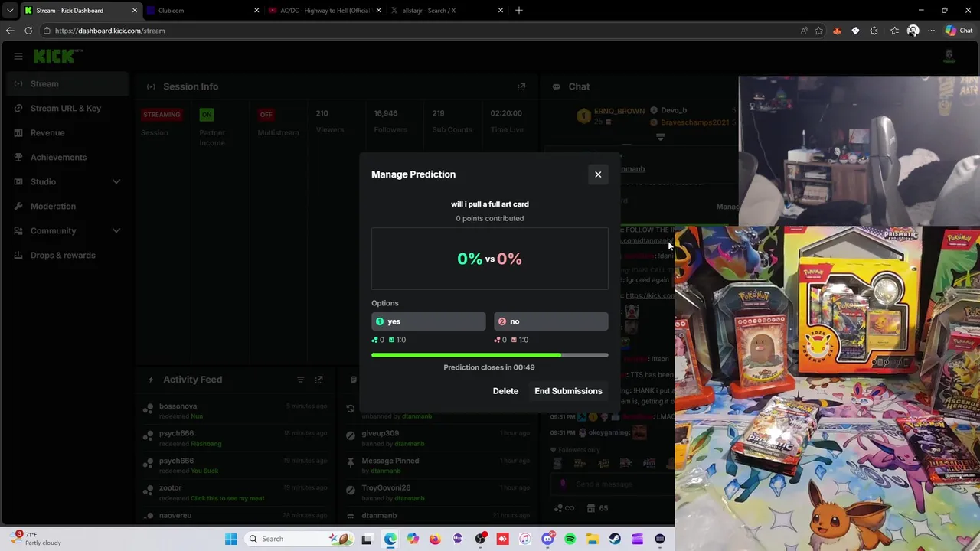Open the browser profile avatar
The width and height of the screenshot is (980, 551).
tap(913, 31)
